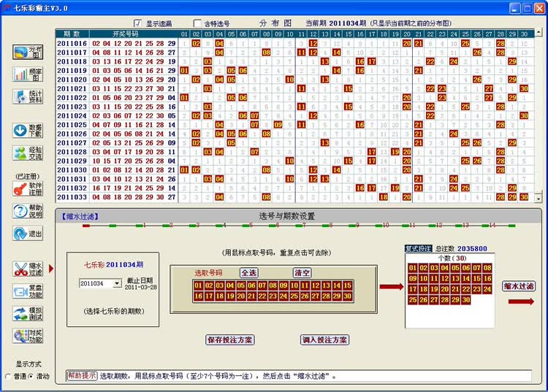
Task: Click the 软件注册 software registration icon
Action: click(28, 188)
